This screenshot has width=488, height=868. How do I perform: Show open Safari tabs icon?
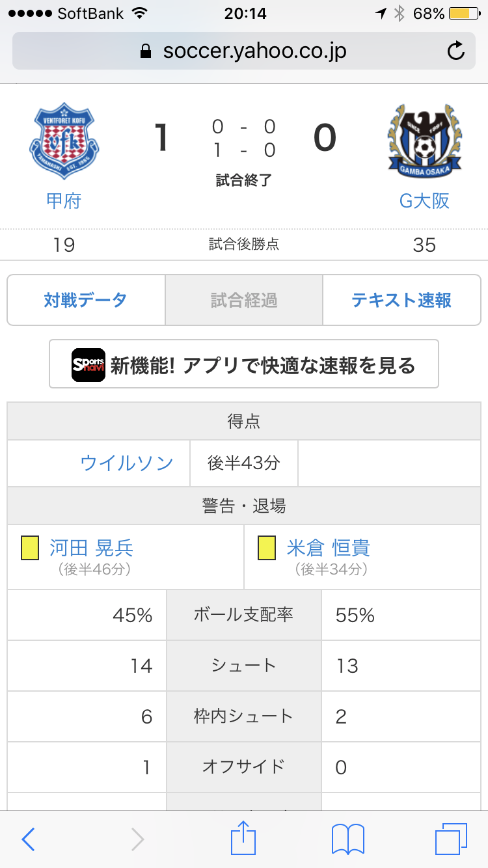click(450, 839)
